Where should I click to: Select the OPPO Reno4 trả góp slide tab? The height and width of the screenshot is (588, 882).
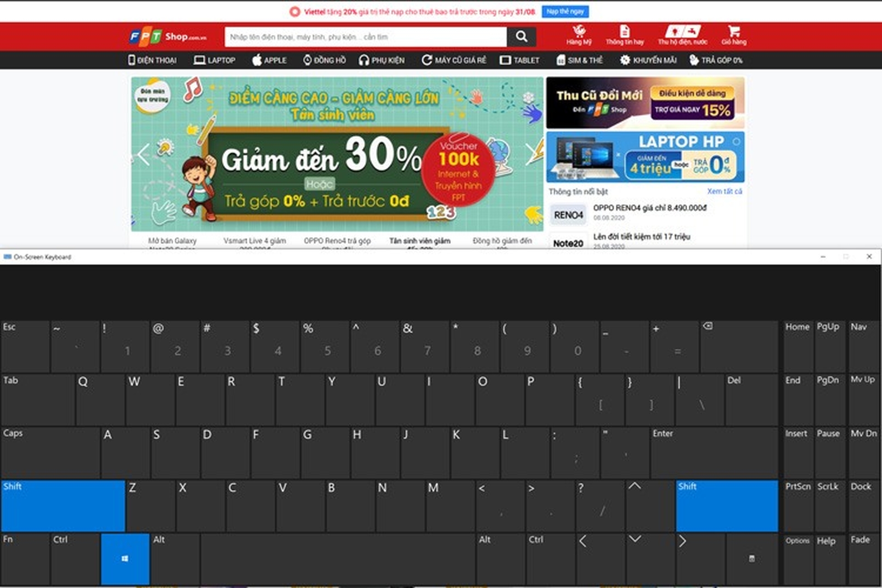pos(337,242)
